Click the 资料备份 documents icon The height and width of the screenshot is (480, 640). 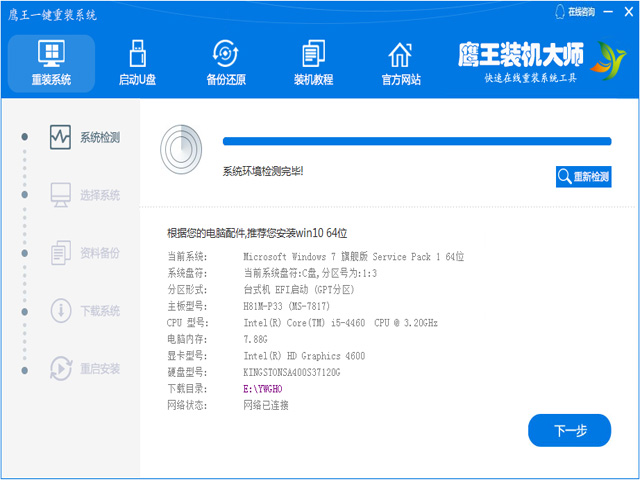pyautogui.click(x=61, y=252)
